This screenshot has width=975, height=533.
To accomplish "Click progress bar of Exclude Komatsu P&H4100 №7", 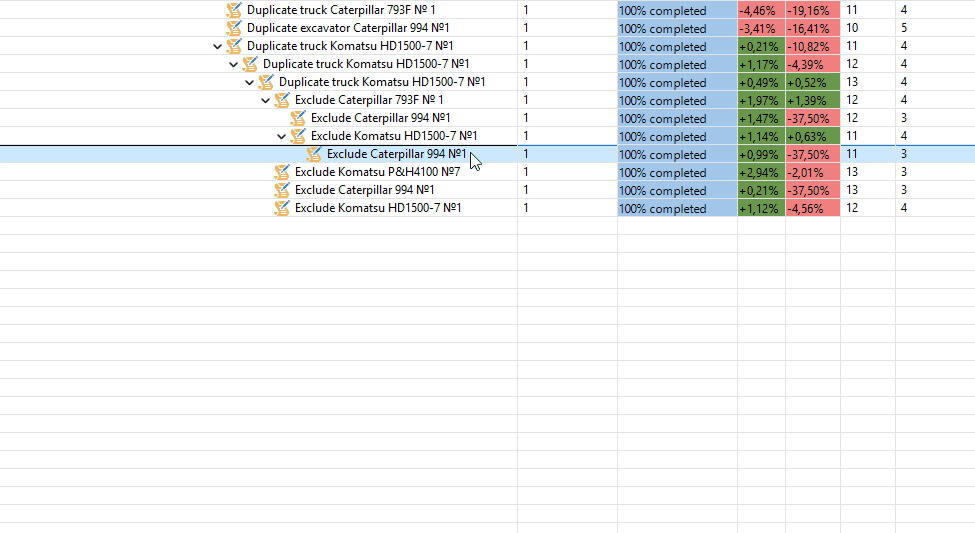I will 677,172.
